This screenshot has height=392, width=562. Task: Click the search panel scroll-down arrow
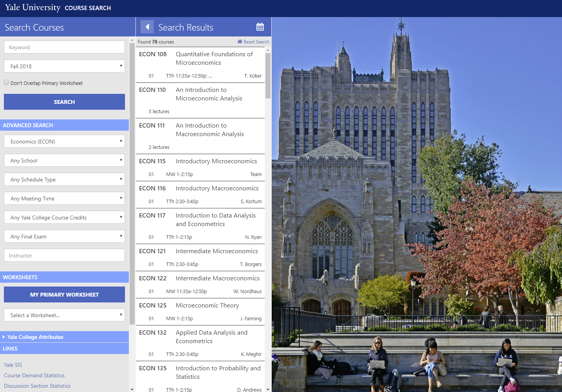pyautogui.click(x=132, y=389)
